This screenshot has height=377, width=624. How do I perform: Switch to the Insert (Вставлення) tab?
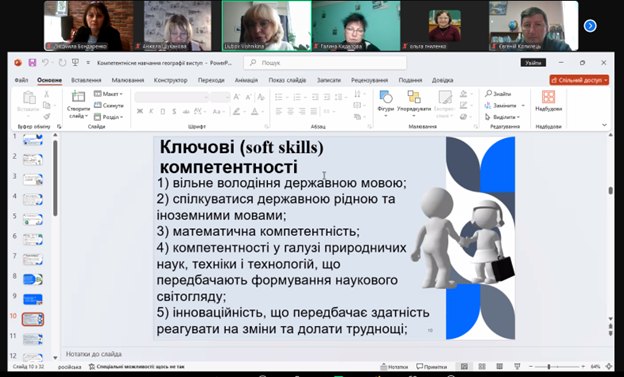[86, 80]
